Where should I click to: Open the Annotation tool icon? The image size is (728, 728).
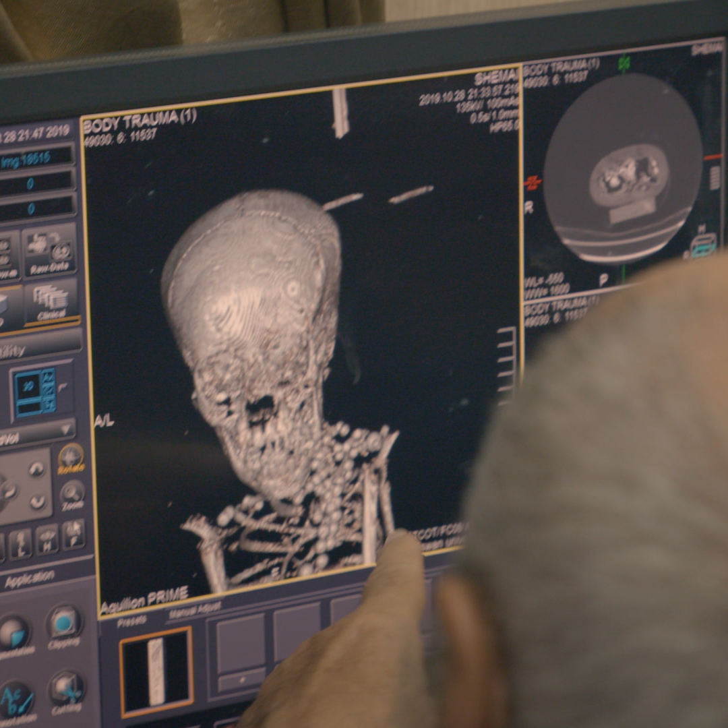(x=16, y=699)
